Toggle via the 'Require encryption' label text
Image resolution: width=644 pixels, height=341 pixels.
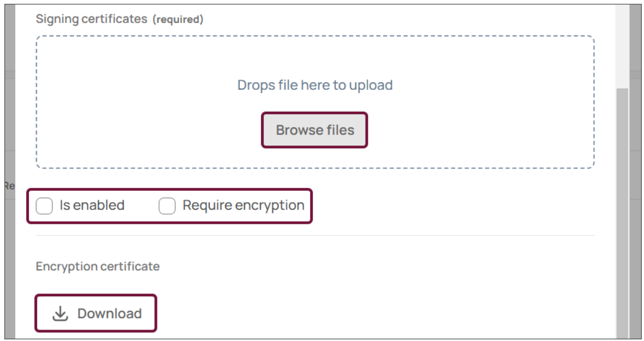pos(244,205)
